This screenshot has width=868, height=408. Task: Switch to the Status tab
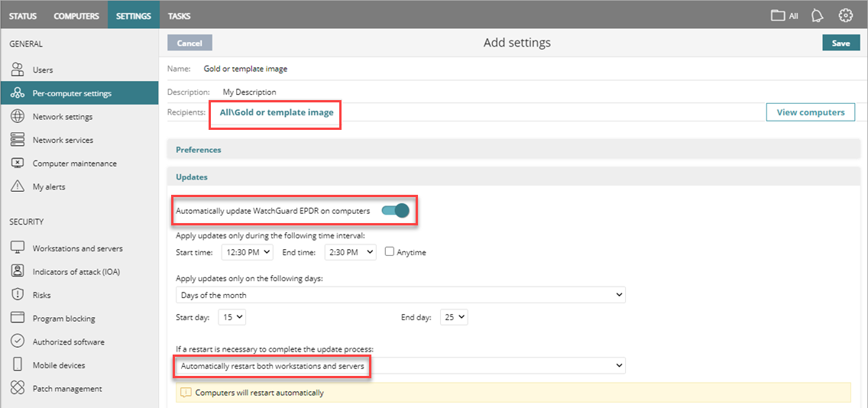point(23,16)
